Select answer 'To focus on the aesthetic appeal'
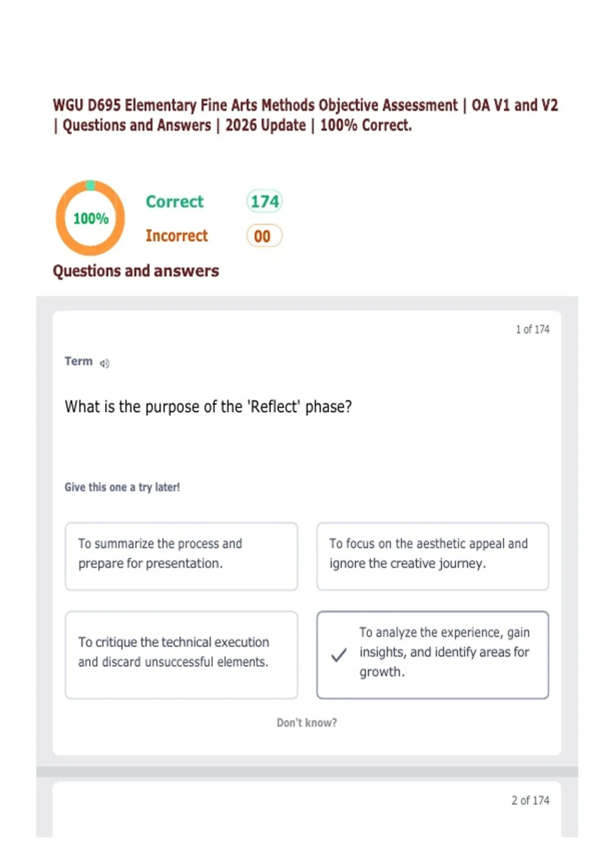The height and width of the screenshot is (868, 613). coord(432,556)
